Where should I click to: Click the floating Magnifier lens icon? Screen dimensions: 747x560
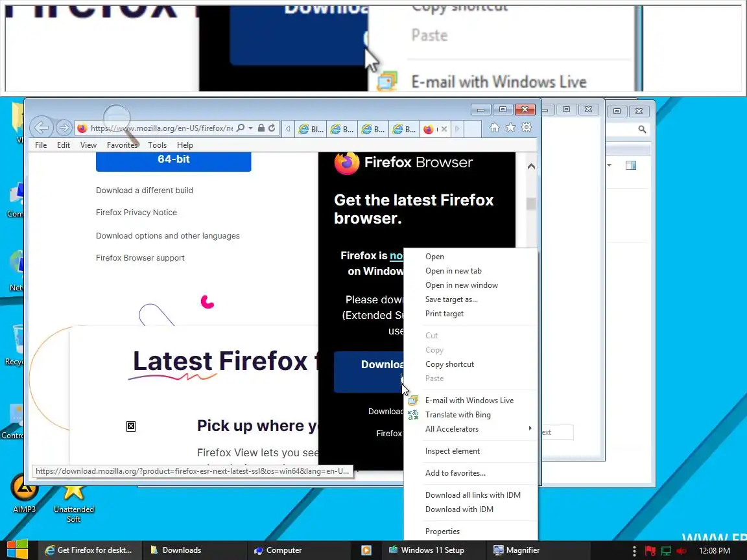coord(121,124)
